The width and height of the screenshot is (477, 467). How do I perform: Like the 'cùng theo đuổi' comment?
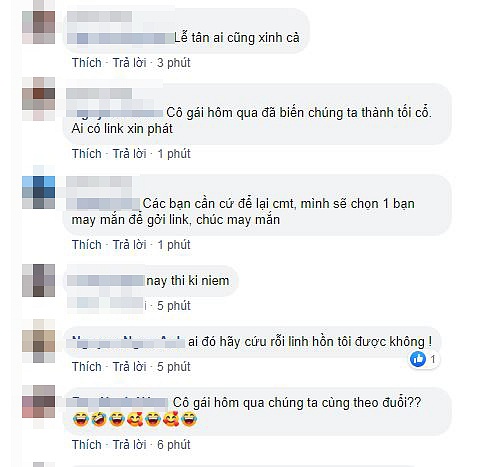[x=87, y=445]
